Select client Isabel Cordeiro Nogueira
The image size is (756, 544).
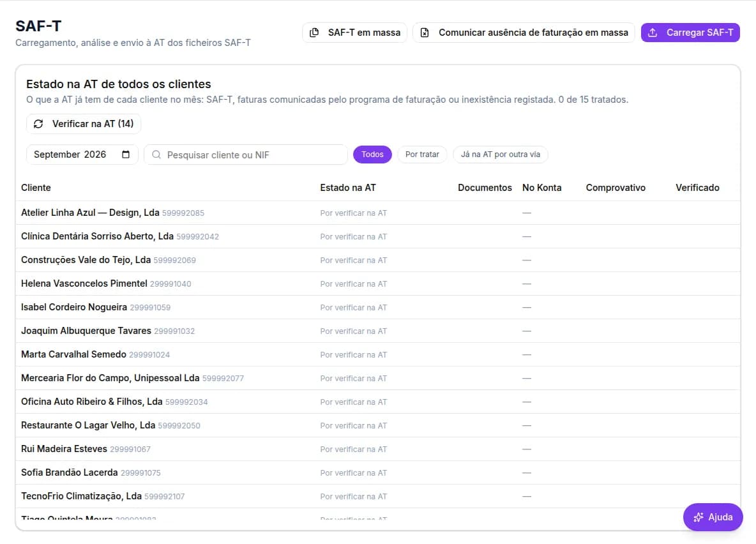(x=74, y=307)
